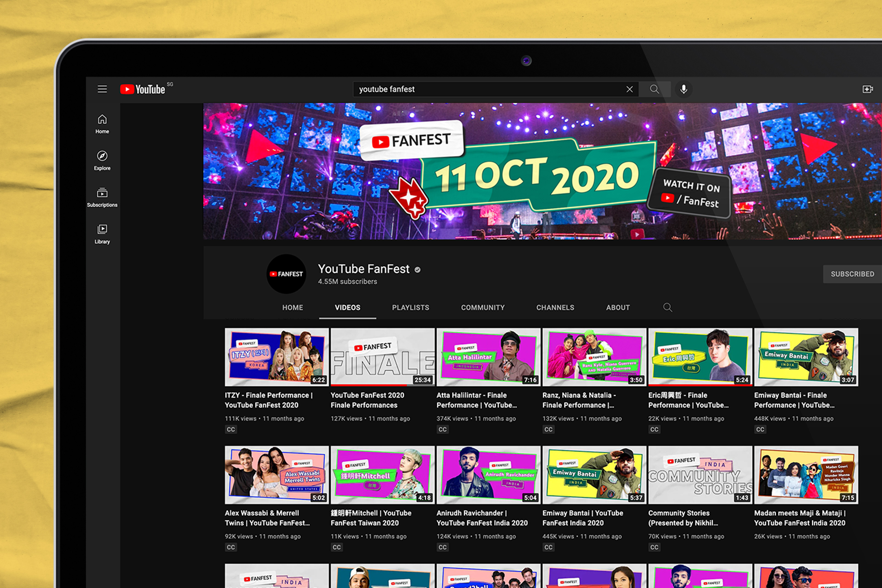
Task: Open the FINALE 25:34 thumbnail
Action: coord(383,357)
